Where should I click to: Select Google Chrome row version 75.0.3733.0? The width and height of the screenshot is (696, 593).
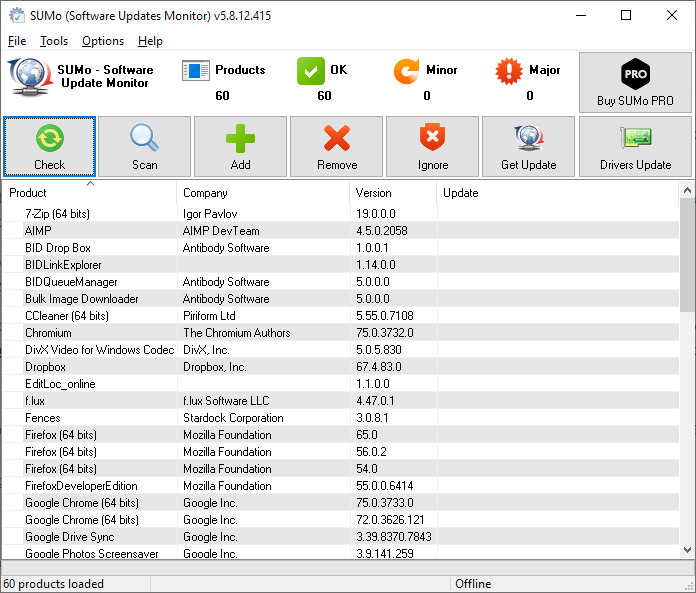(x=341, y=503)
